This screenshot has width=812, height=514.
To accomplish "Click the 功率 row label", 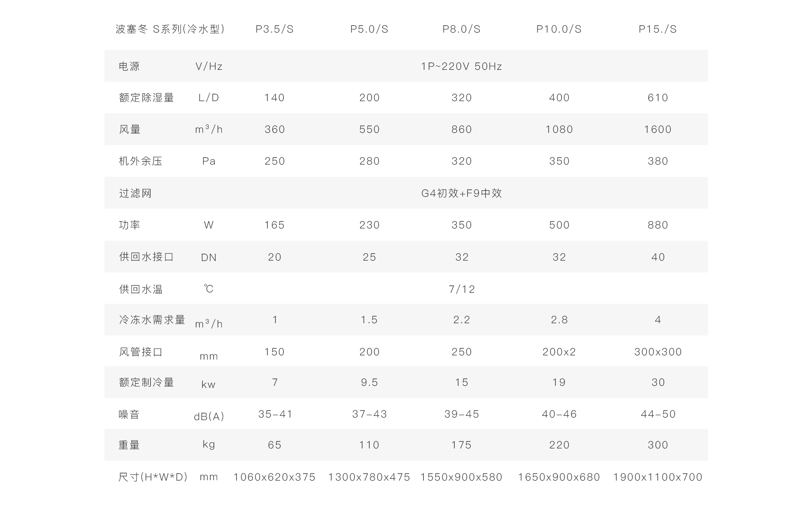I will (x=129, y=225).
